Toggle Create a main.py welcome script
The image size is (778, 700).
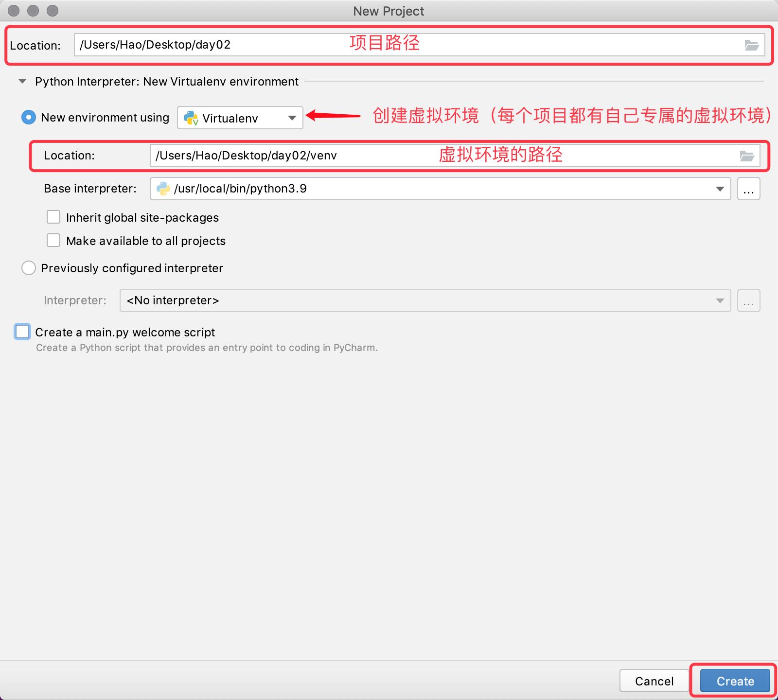pos(23,332)
